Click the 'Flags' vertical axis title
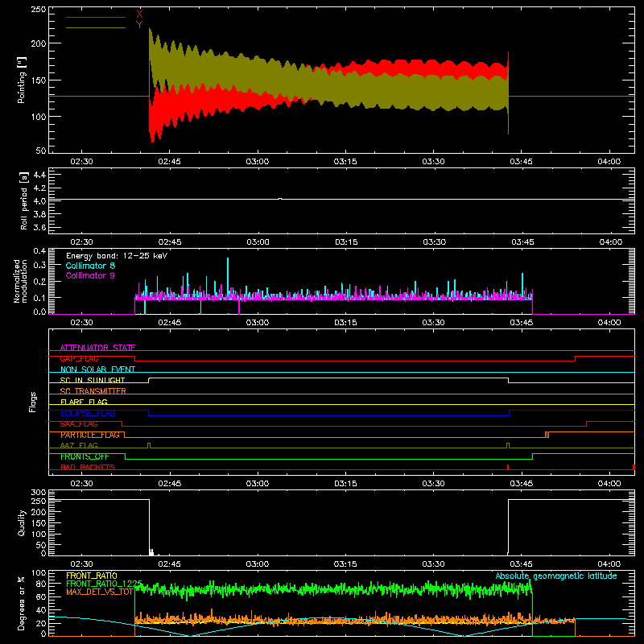 point(33,402)
